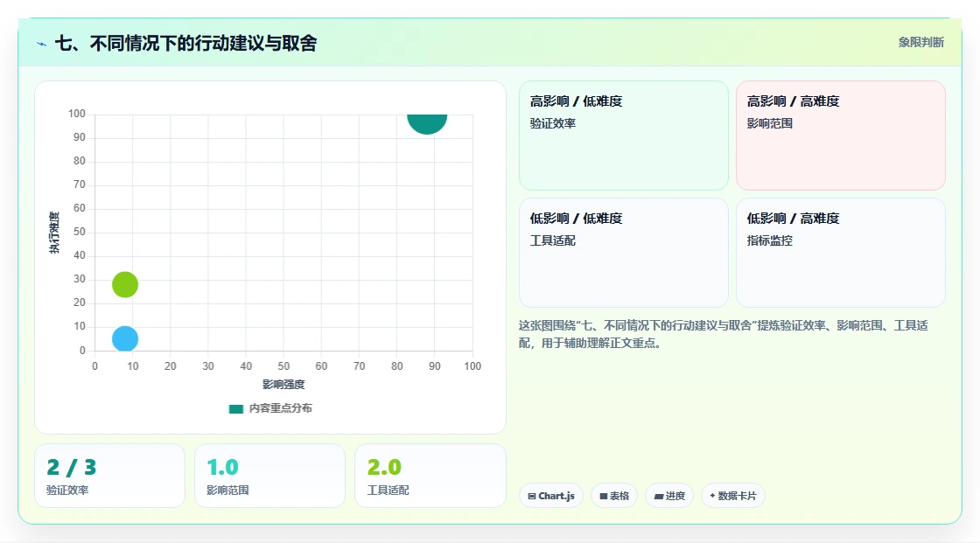980x543 pixels.
Task: Click the 表格 tag
Action: 614,496
